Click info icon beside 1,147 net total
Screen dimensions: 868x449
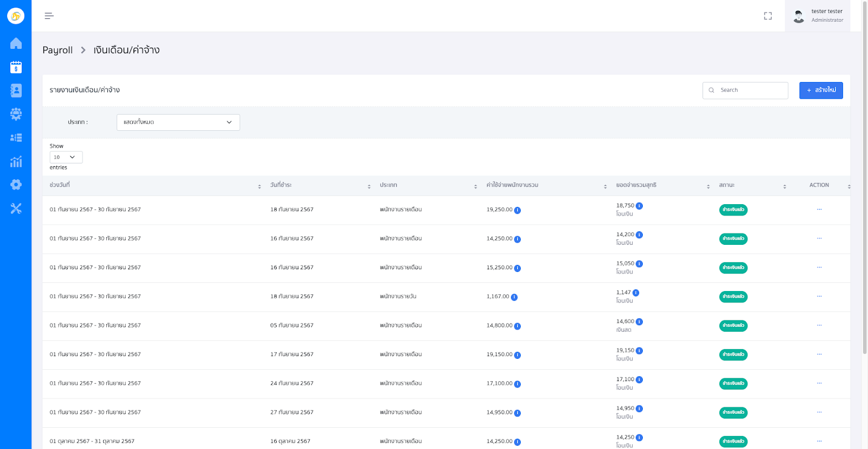(636, 293)
